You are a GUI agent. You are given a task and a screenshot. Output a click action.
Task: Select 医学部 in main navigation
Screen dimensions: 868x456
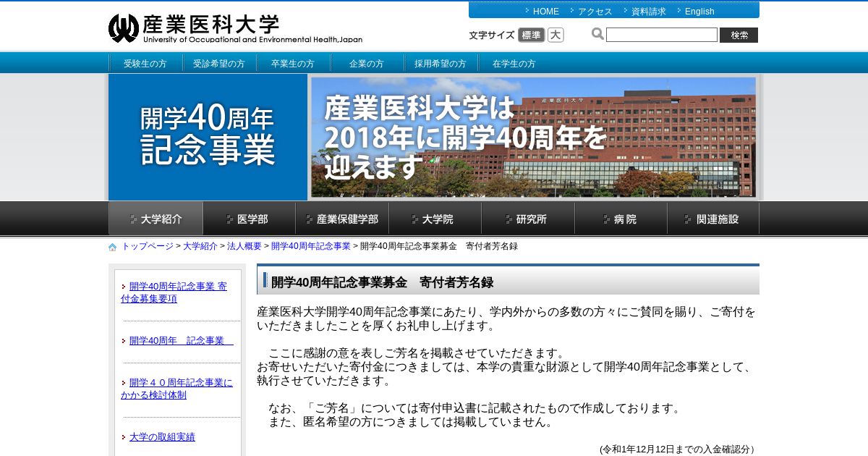pos(249,219)
